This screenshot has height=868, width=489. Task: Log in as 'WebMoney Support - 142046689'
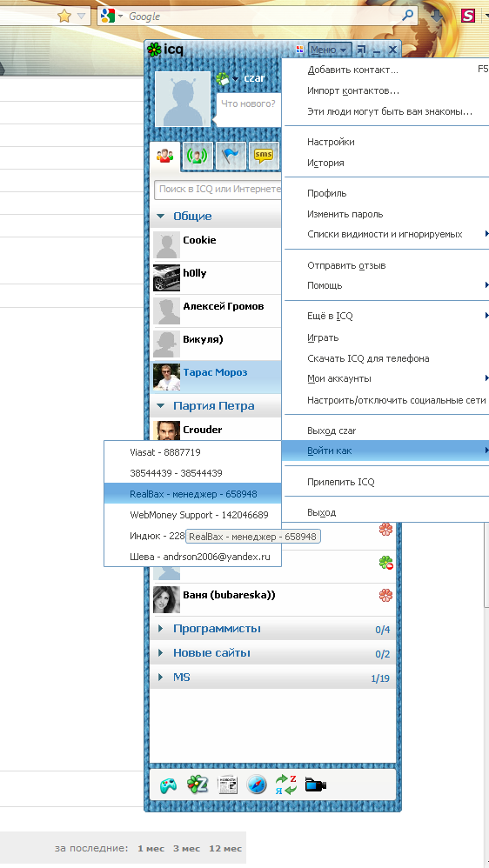(192, 515)
